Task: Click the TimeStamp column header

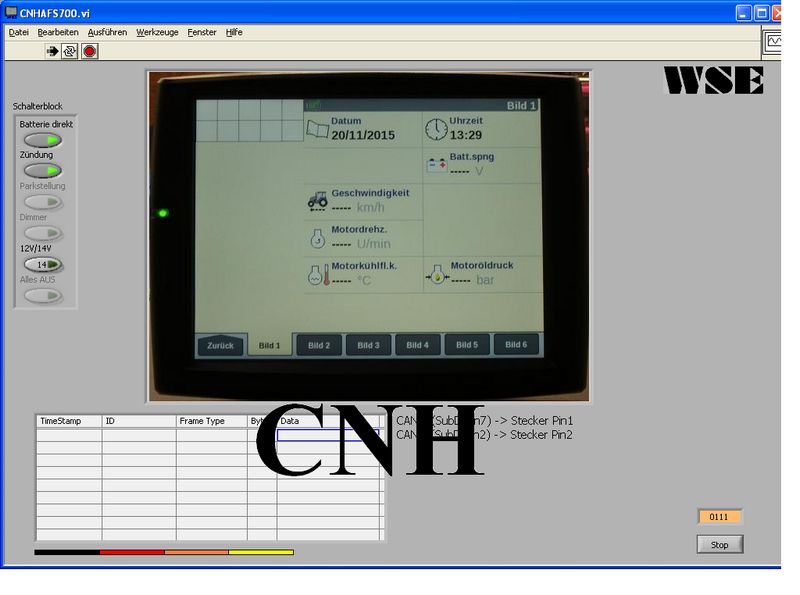Action: tap(69, 421)
